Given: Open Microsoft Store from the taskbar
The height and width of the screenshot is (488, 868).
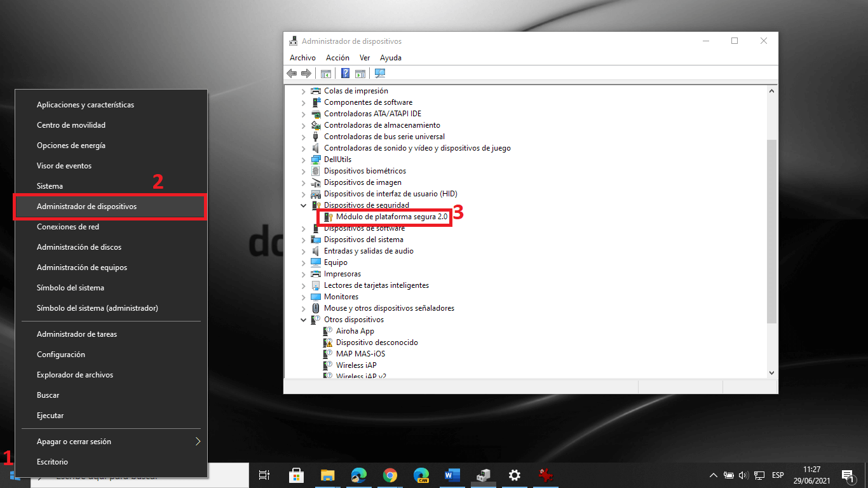Looking at the screenshot, I should (x=296, y=475).
